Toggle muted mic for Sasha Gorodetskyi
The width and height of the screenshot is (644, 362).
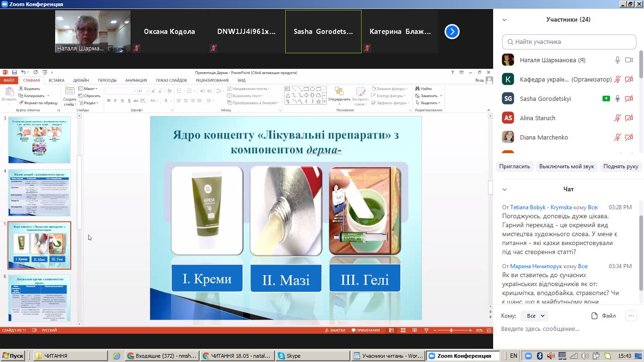coord(617,99)
